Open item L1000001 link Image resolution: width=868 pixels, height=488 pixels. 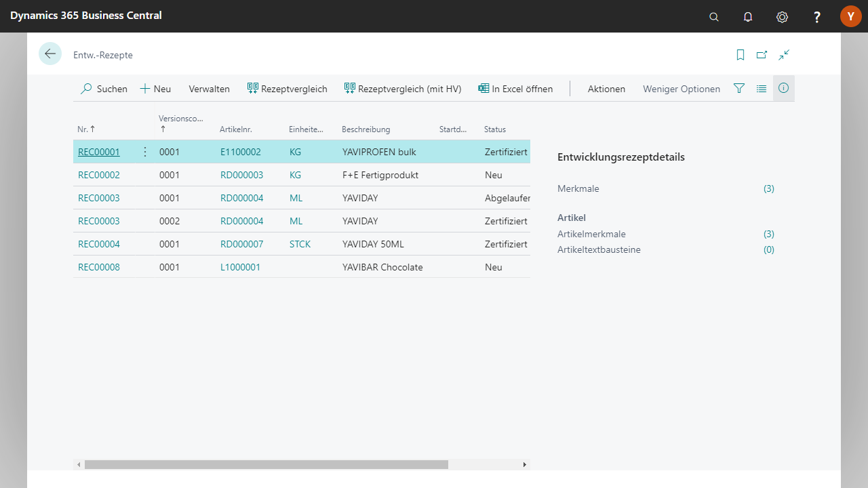pyautogui.click(x=241, y=267)
